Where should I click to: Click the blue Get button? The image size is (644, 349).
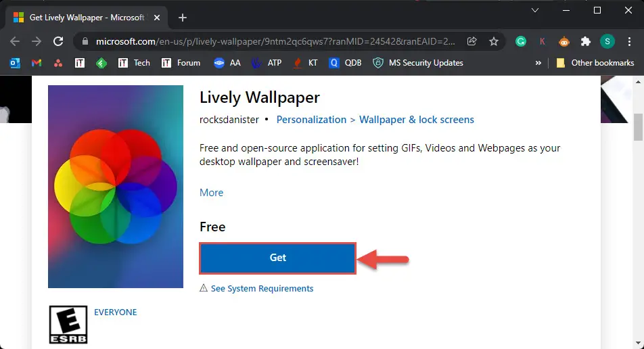click(277, 258)
